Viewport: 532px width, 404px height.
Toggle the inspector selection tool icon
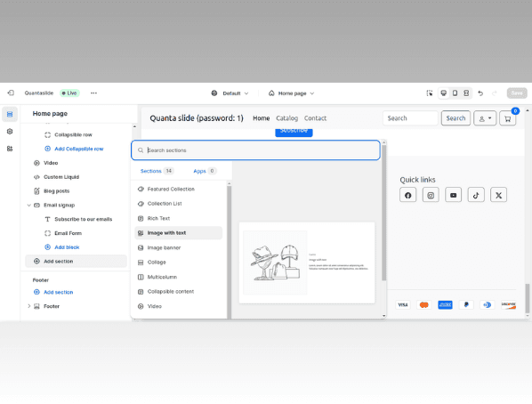(430, 93)
